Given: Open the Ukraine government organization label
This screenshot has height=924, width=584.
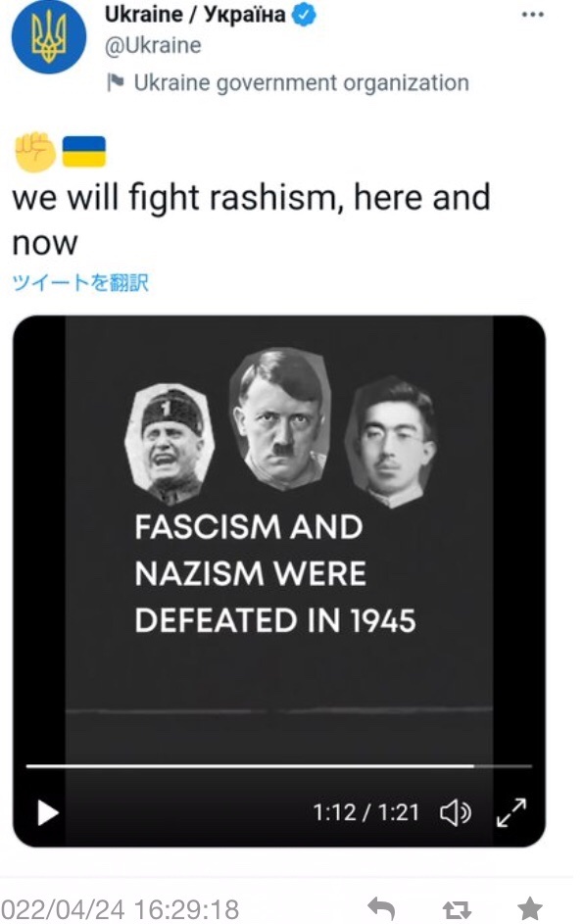Looking at the screenshot, I should click(x=301, y=83).
